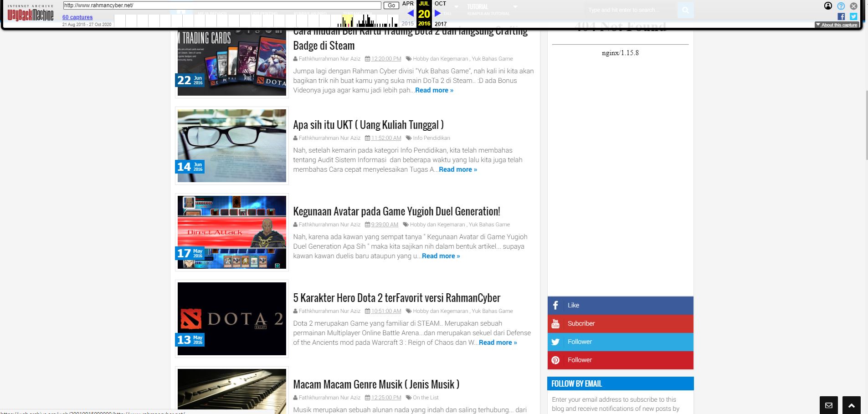Image resolution: width=868 pixels, height=414 pixels.
Task: Open Twitter Follower social button
Action: coord(620,342)
